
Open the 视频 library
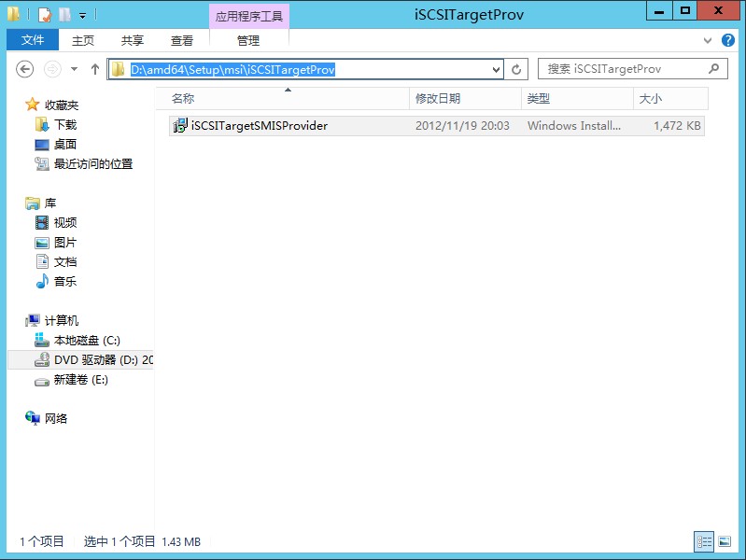pyautogui.click(x=65, y=223)
